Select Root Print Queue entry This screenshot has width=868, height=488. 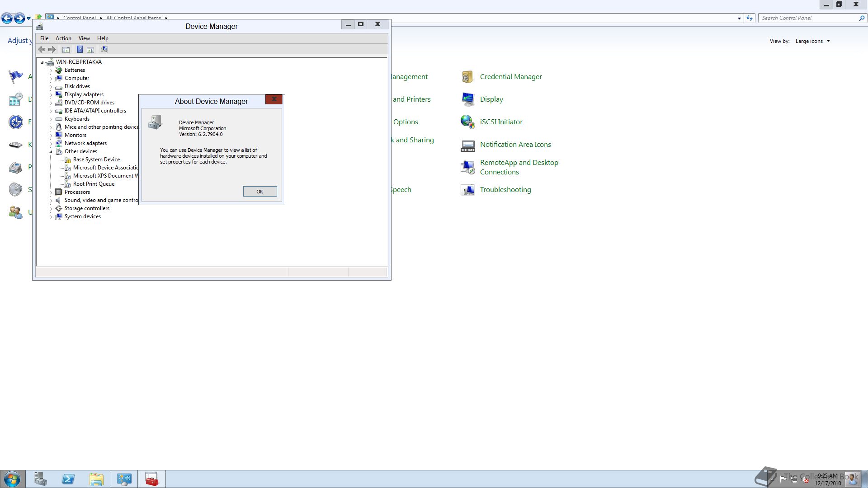[94, 184]
